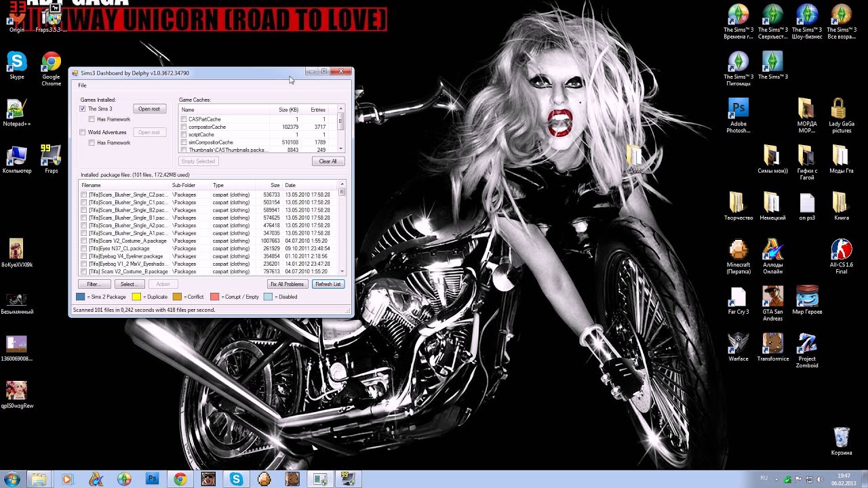Sort packages by Filename column header
The height and width of the screenshot is (488, 868).
coord(124,185)
